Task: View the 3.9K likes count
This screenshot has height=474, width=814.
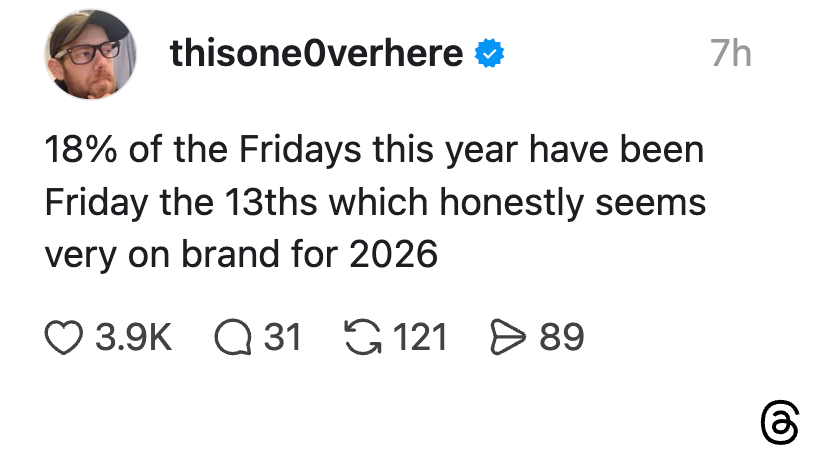Action: 133,337
